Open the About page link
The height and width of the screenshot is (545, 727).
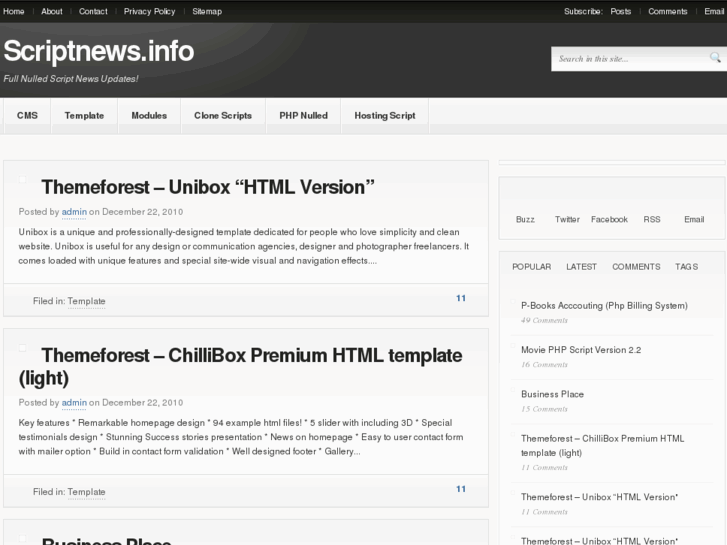click(51, 12)
